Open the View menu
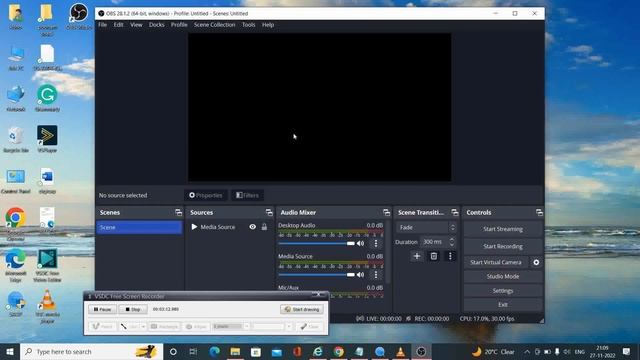Viewport: 640px width, 360px height. [x=136, y=25]
